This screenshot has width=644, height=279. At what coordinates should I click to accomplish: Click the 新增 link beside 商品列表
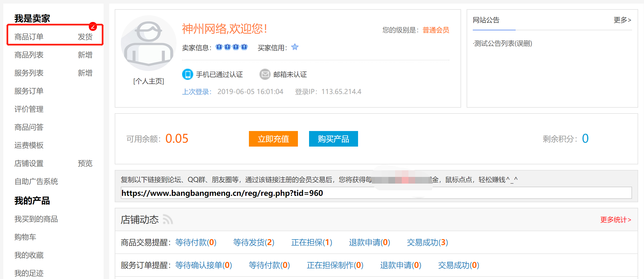[85, 55]
